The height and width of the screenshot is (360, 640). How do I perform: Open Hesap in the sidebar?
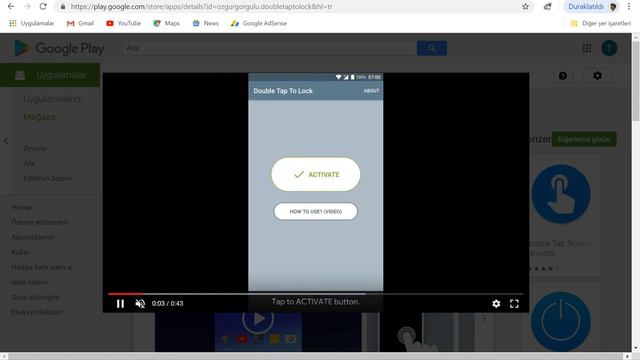tap(21, 207)
